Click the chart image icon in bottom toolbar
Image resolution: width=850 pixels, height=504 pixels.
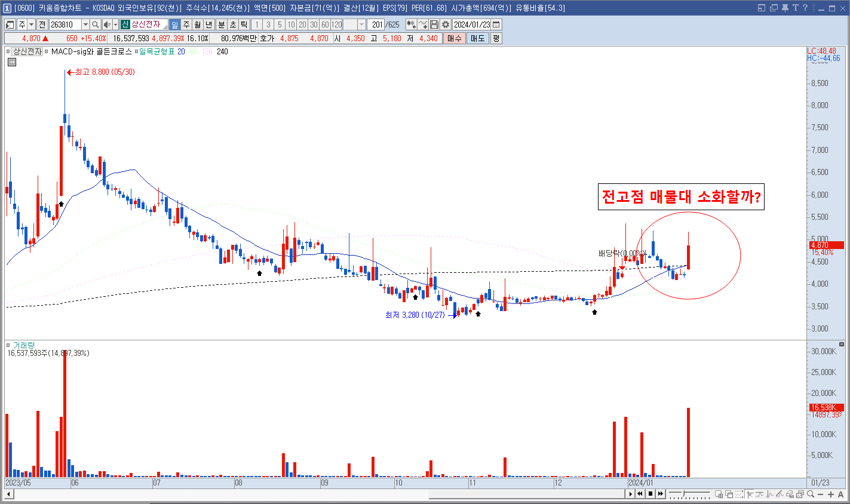[x=800, y=494]
